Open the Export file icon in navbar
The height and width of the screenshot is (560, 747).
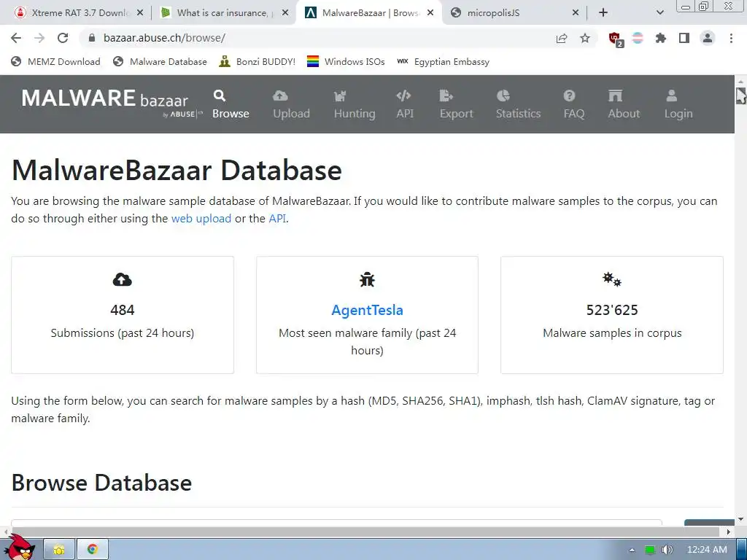pyautogui.click(x=446, y=96)
